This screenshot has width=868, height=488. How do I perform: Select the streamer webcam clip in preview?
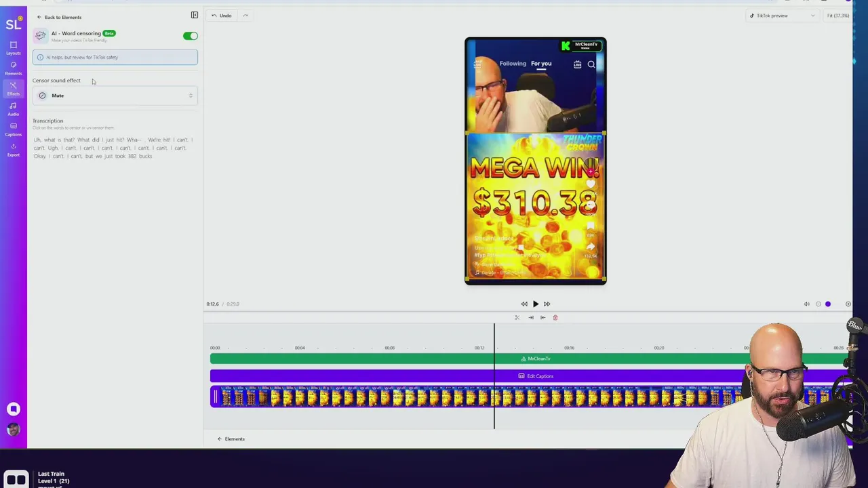pos(536,85)
